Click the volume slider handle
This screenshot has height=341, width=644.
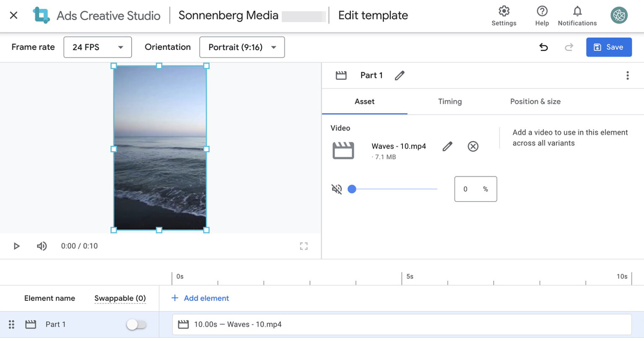(x=352, y=189)
